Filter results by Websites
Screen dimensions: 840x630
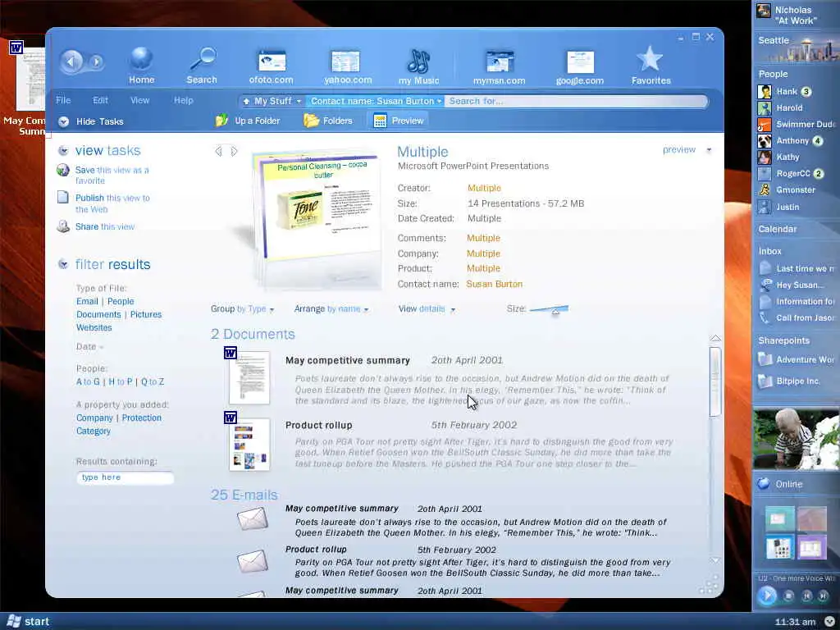[94, 327]
